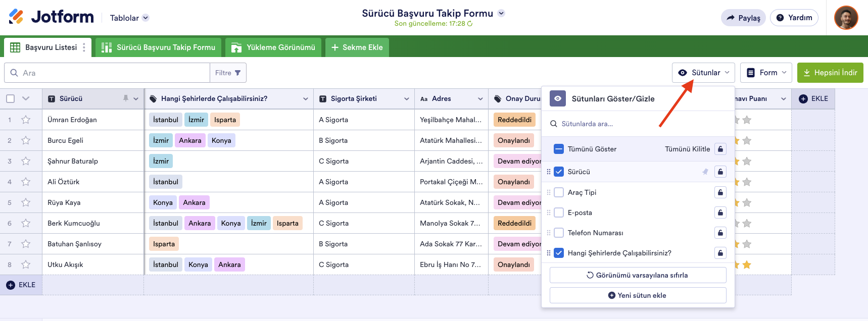Image resolution: width=868 pixels, height=321 pixels.
Task: Open the user profile avatar
Action: [x=846, y=18]
